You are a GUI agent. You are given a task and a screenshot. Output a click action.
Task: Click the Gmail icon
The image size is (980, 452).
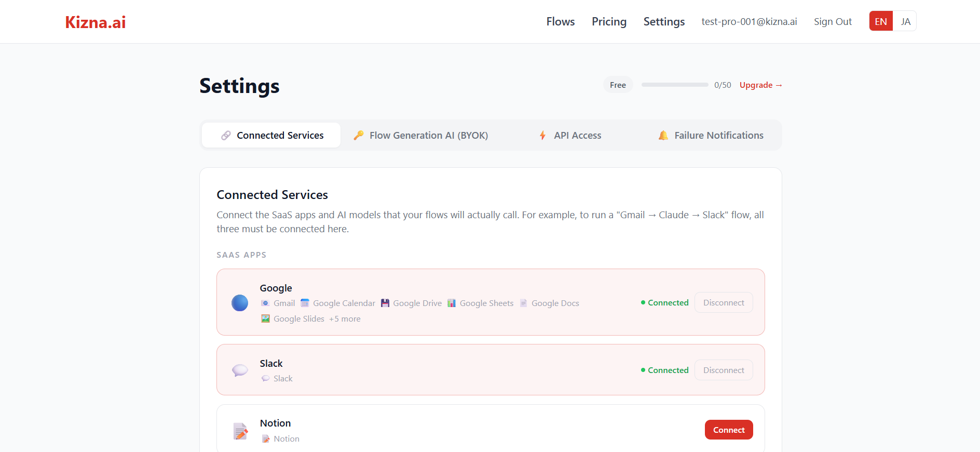click(x=265, y=303)
